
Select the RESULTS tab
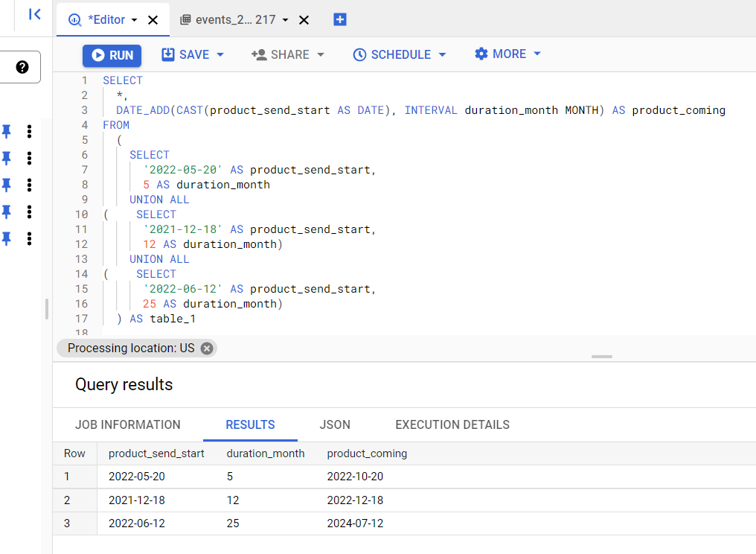[x=250, y=424]
